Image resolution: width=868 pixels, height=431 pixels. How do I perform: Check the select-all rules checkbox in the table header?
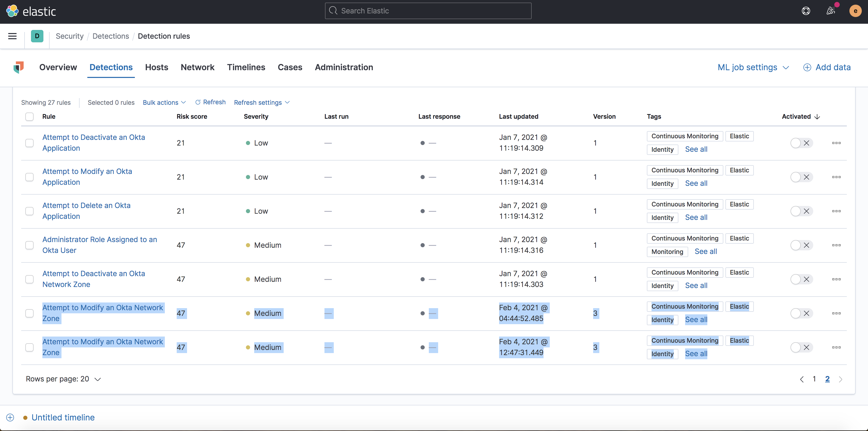[x=29, y=116]
